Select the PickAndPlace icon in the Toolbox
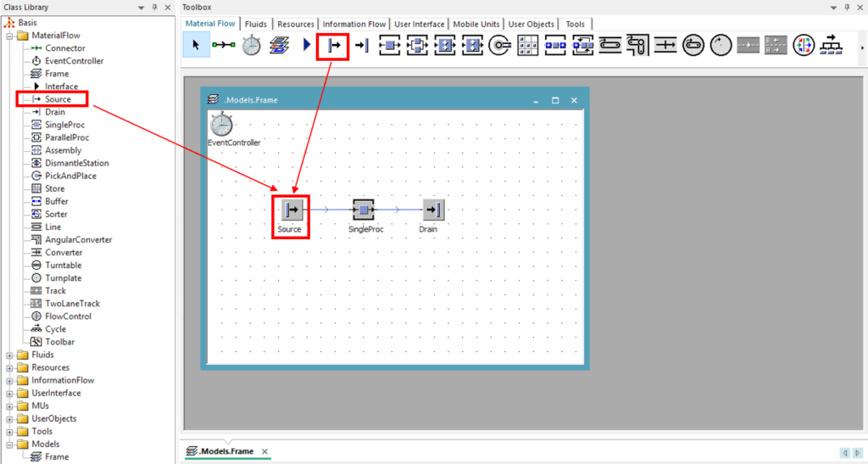 500,46
